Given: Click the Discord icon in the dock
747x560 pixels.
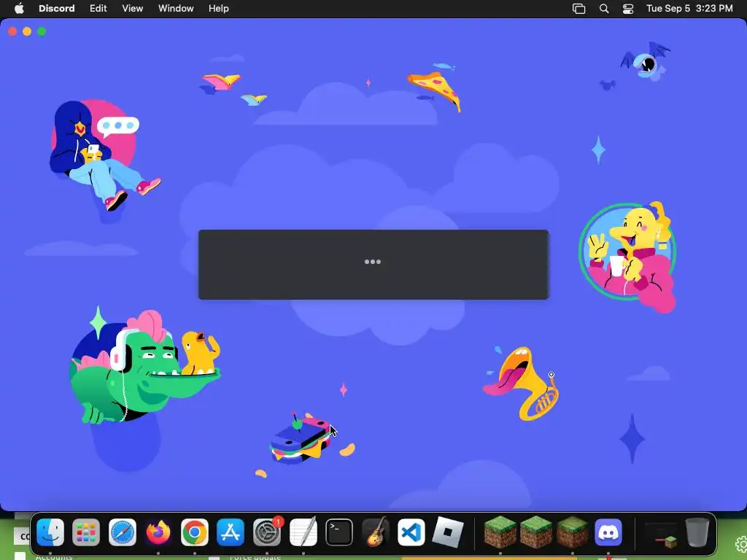Looking at the screenshot, I should click(608, 532).
